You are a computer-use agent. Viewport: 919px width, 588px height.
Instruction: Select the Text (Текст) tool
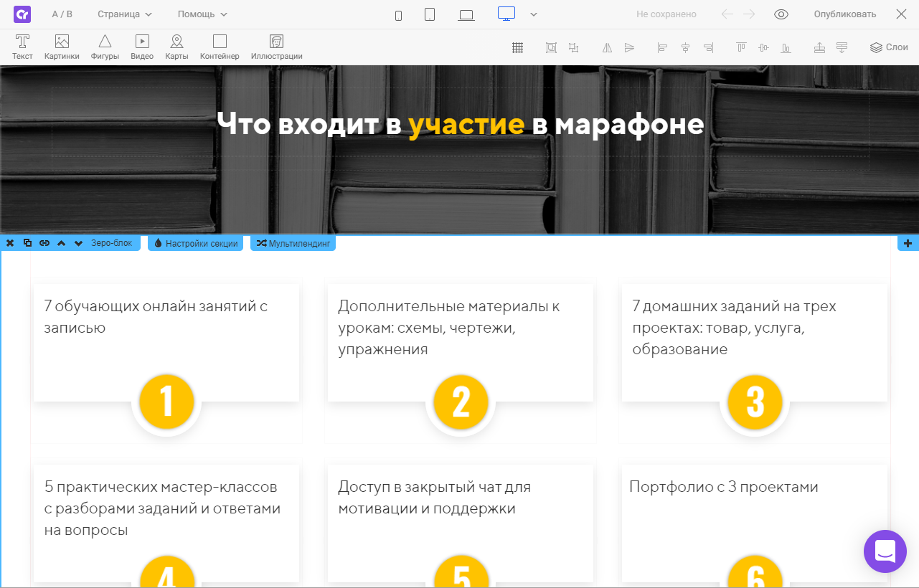pos(22,47)
